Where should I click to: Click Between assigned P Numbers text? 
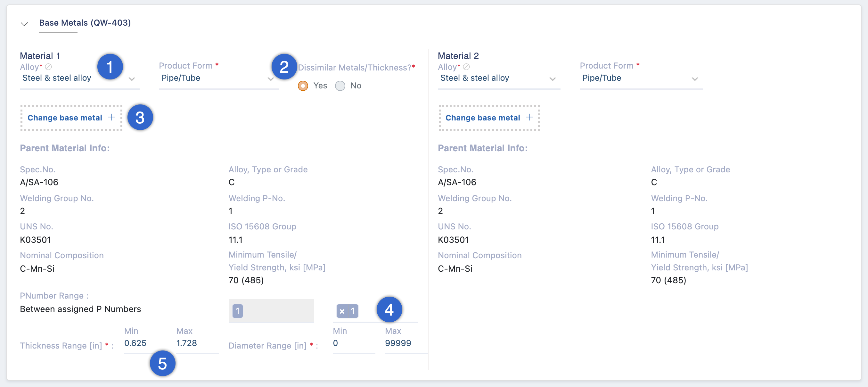click(80, 309)
